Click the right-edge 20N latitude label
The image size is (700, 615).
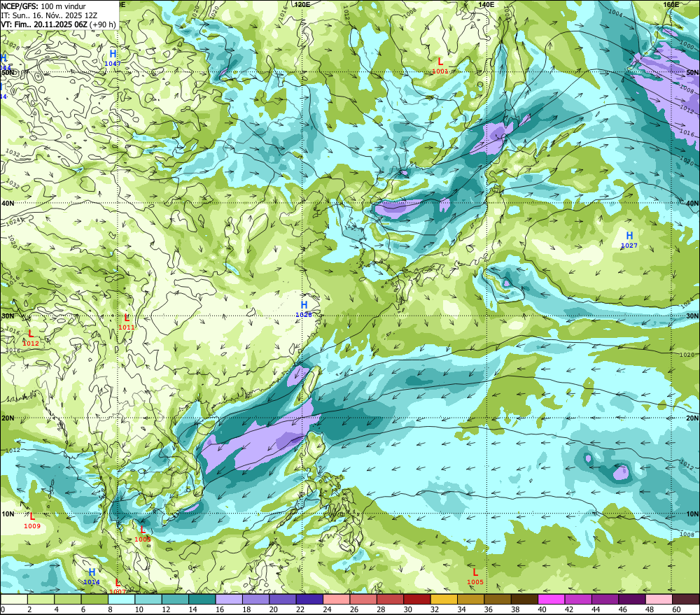tap(692, 418)
